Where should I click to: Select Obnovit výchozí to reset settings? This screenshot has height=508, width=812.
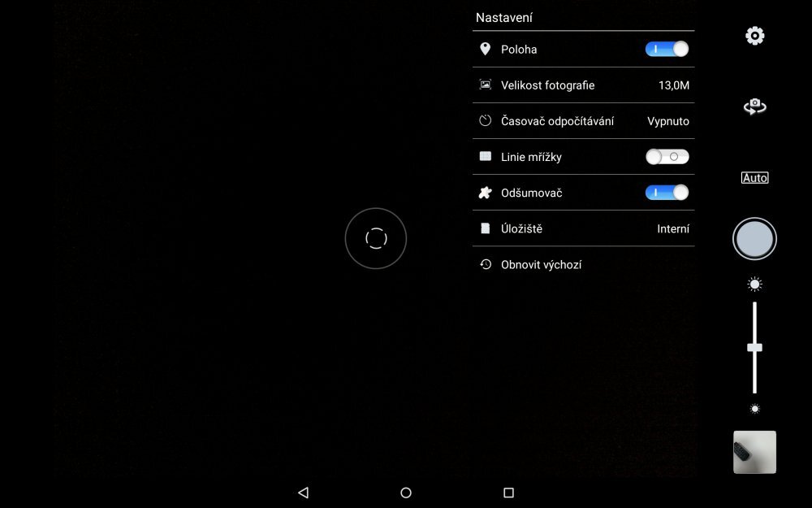coord(542,264)
